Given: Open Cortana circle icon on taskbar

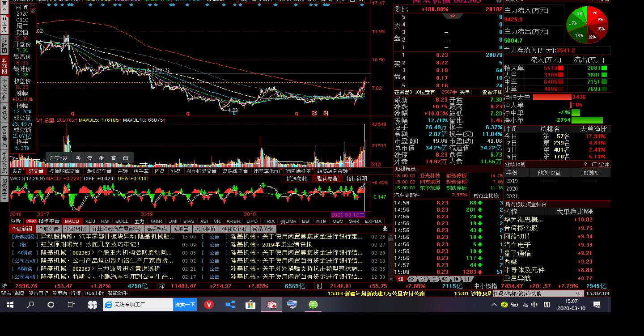Looking at the screenshot, I should pos(51,305).
